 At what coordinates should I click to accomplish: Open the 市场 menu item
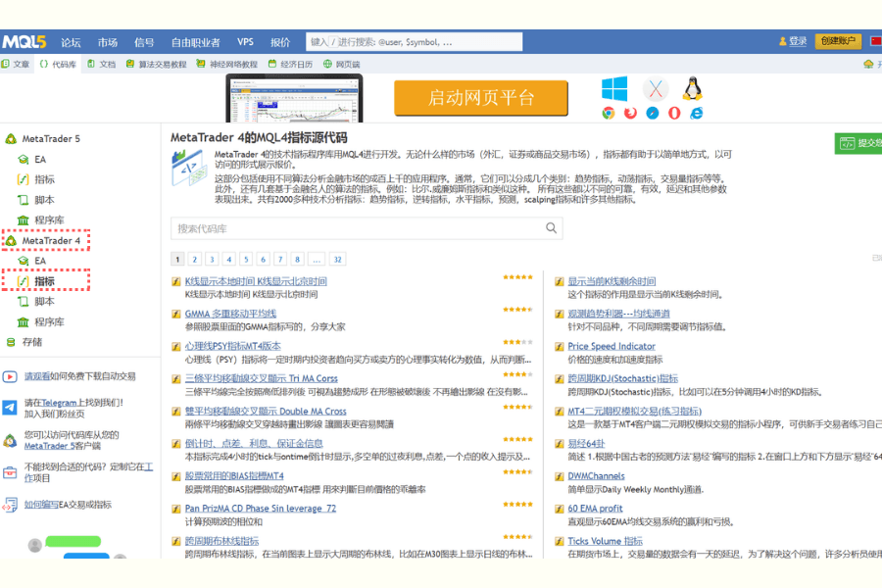[x=108, y=42]
